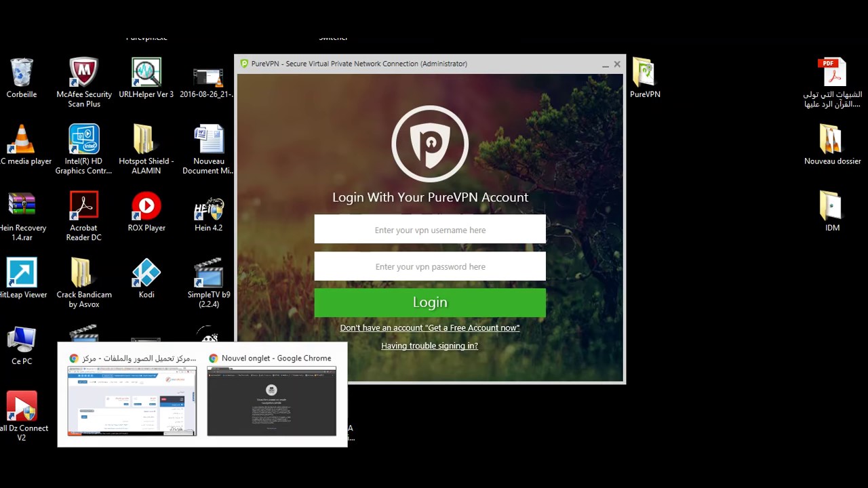Screen dimensions: 868x488
Task: Open Nouveau Document Microsoft Word file
Action: point(208,139)
